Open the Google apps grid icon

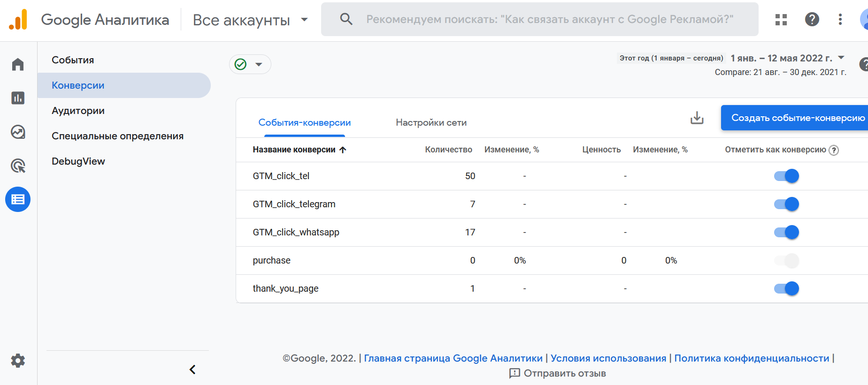click(781, 19)
